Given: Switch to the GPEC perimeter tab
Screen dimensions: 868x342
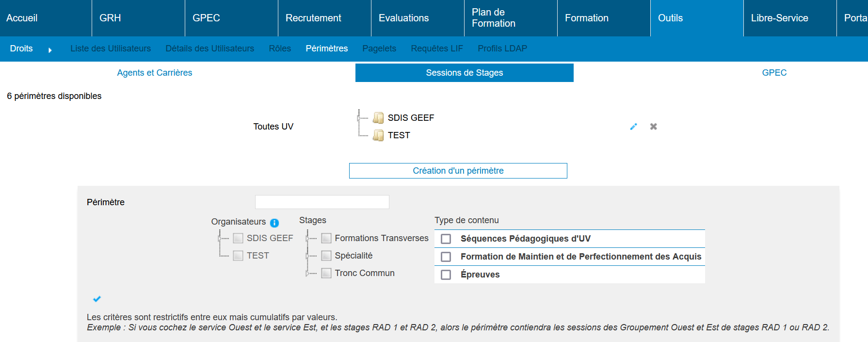Looking at the screenshot, I should pos(774,73).
